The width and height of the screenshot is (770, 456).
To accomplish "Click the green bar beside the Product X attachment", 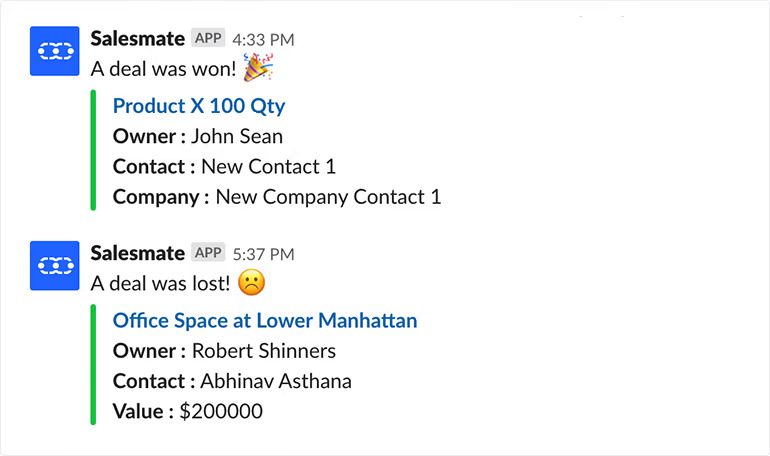I will (x=93, y=150).
